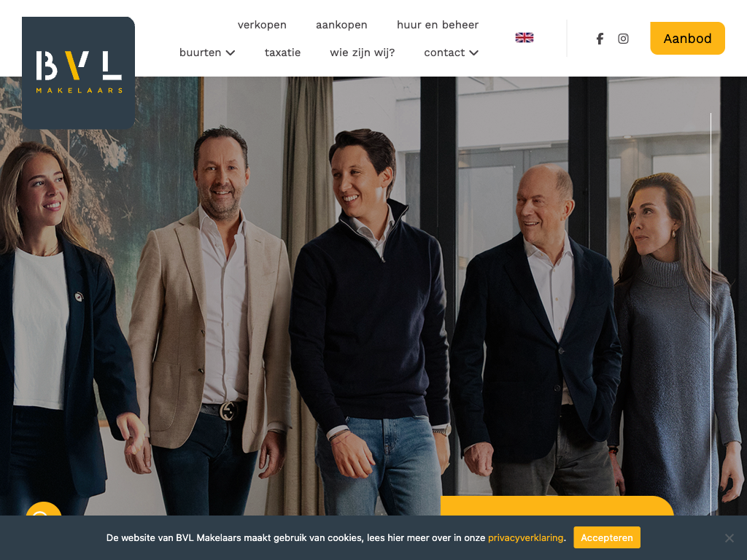Go to the verkopen page
747x560 pixels.
[x=262, y=25]
